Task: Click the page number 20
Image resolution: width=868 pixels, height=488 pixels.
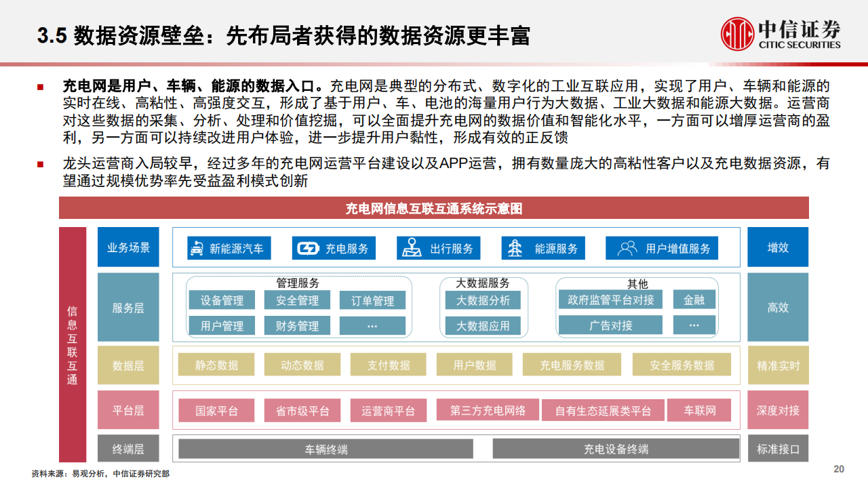Action: tap(839, 470)
